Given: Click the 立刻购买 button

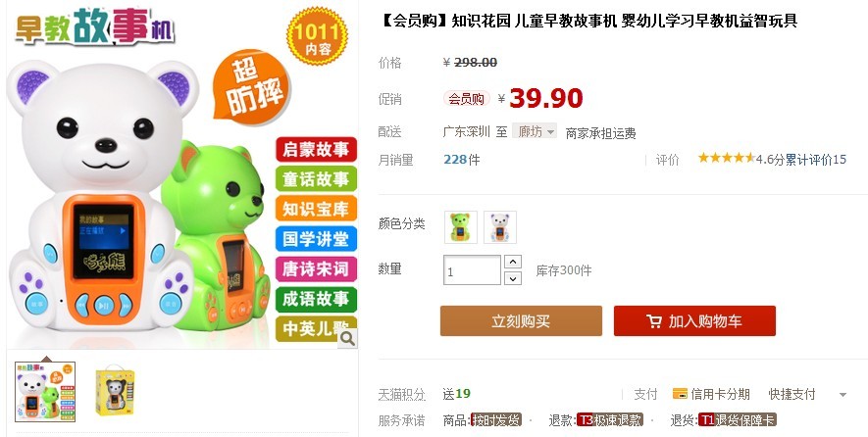Looking at the screenshot, I should point(521,320).
